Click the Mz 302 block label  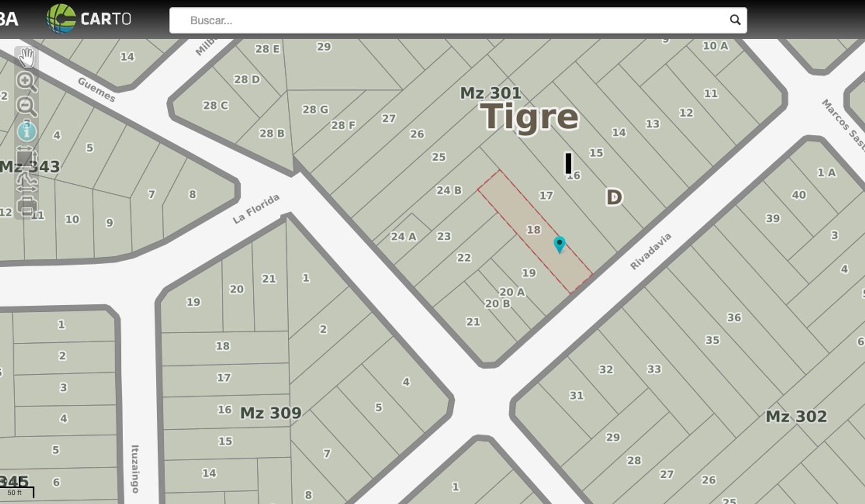[x=796, y=416]
